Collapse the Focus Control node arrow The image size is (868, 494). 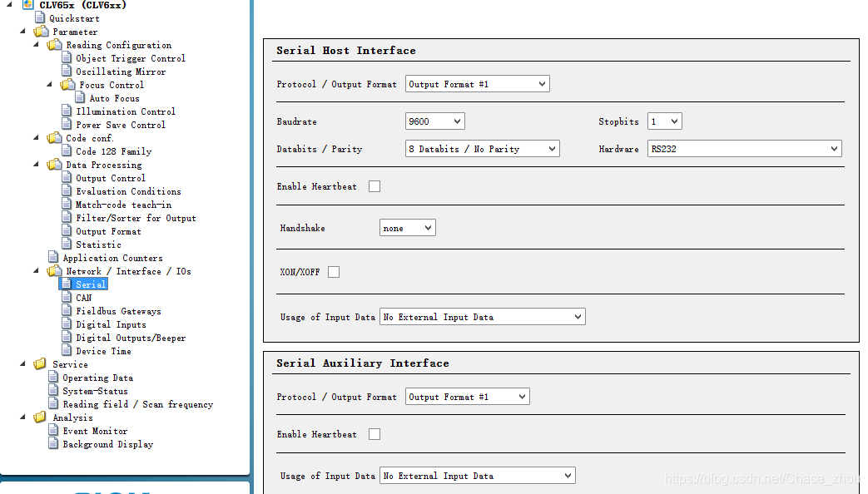[49, 84]
